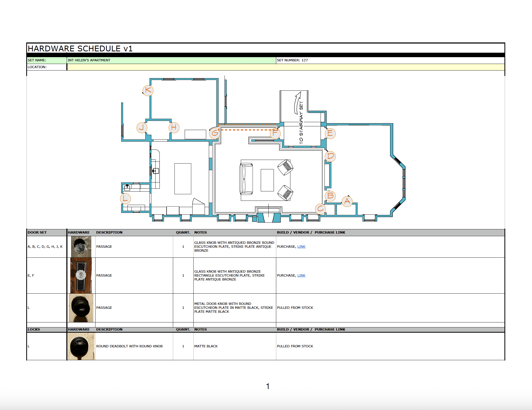Click the DOOR SET column header
532x410 pixels.
coord(37,232)
